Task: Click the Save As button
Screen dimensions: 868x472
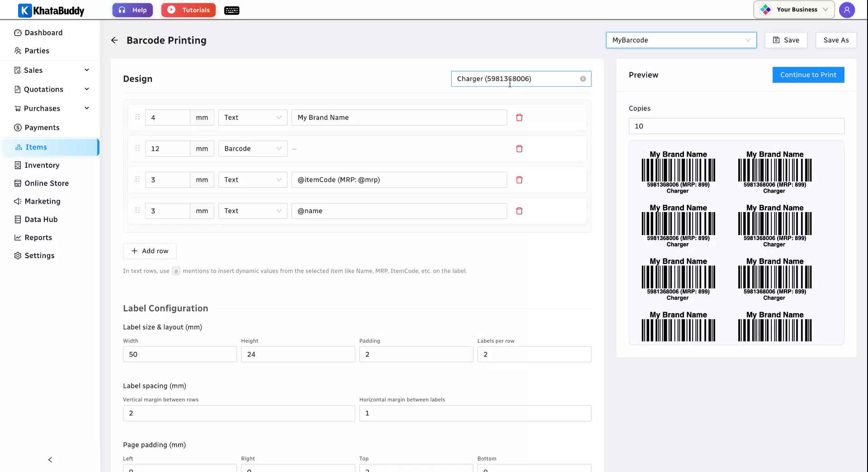Action: [836, 40]
